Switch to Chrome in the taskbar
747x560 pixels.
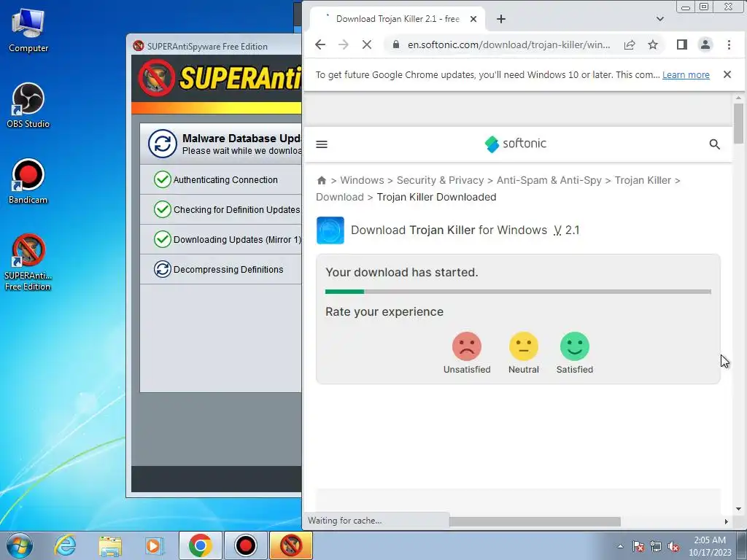200,545
